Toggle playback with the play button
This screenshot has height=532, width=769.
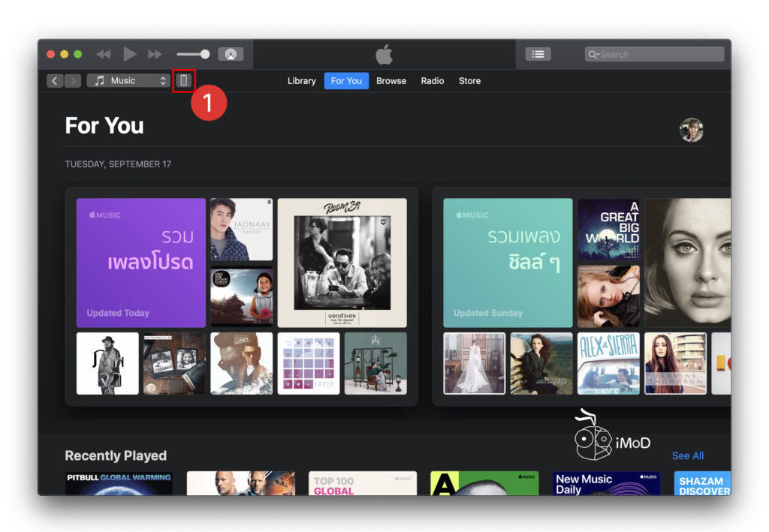tap(129, 53)
